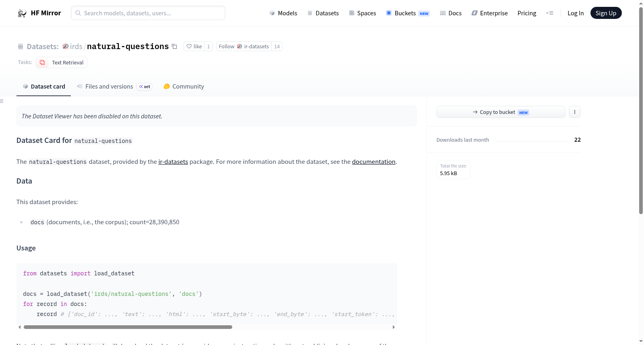Viewport: 644px width, 345px height.
Task: Copy dataset name with the clipboard icon
Action: [x=174, y=46]
